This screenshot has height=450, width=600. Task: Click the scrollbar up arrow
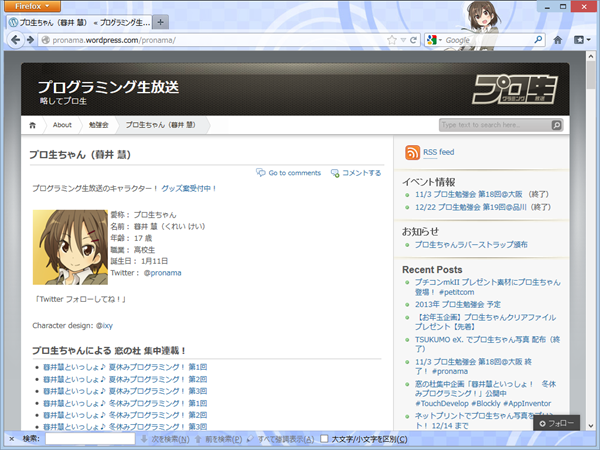591,56
